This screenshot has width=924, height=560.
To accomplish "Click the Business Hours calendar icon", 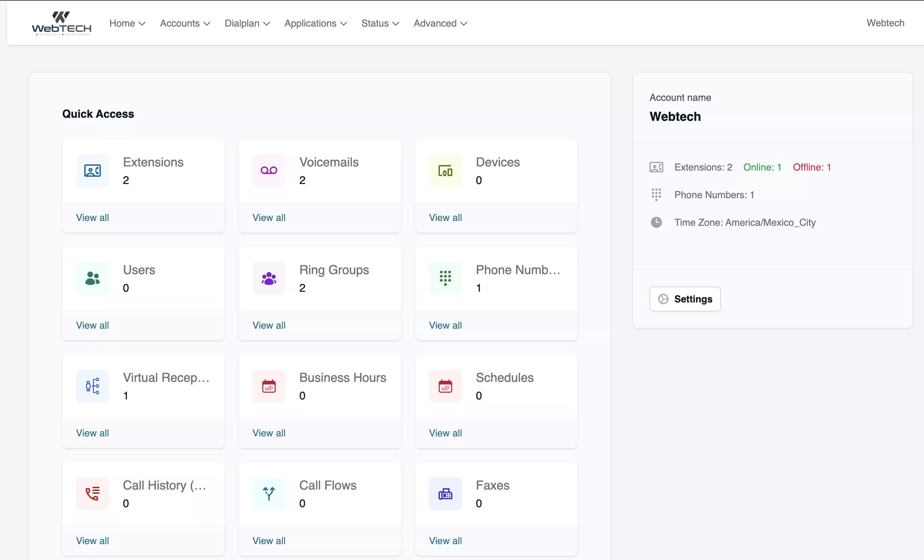I will [269, 386].
